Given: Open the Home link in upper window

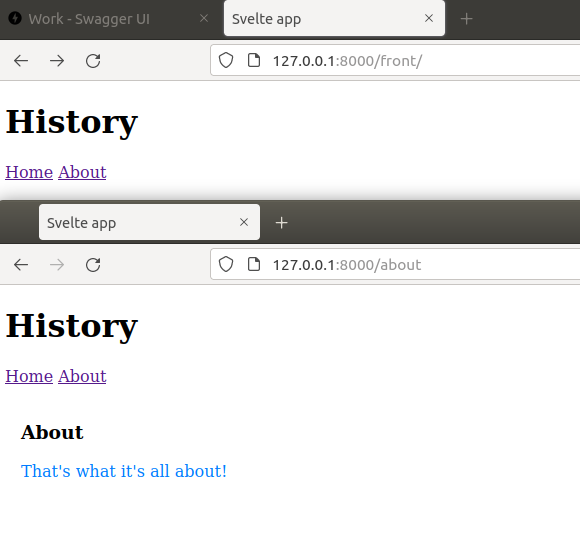Looking at the screenshot, I should click(x=29, y=172).
